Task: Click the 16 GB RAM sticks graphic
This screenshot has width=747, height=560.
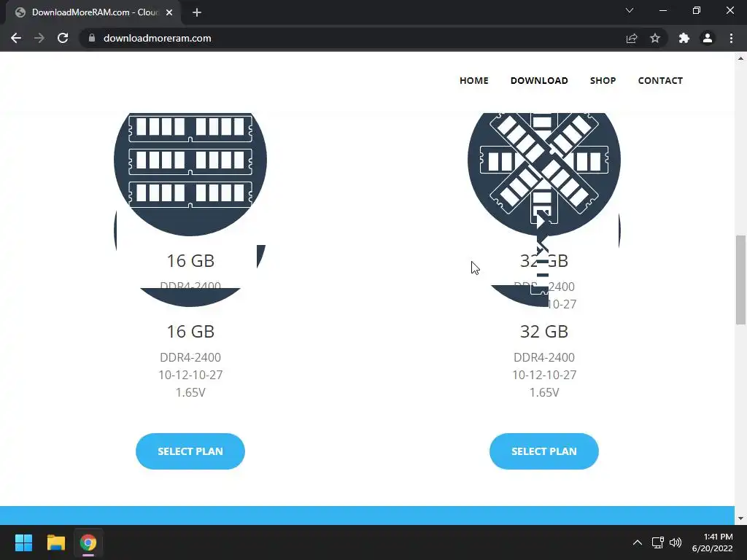Action: 190,174
